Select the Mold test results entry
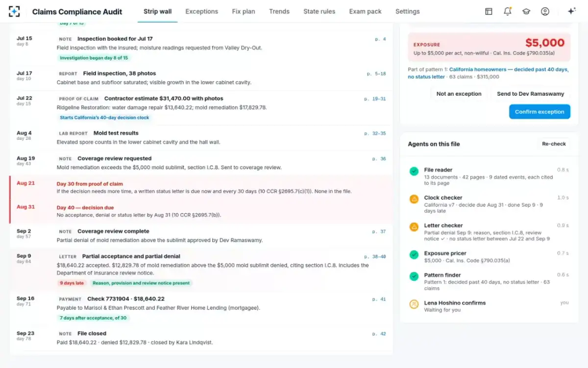The image size is (588, 368). [x=201, y=137]
